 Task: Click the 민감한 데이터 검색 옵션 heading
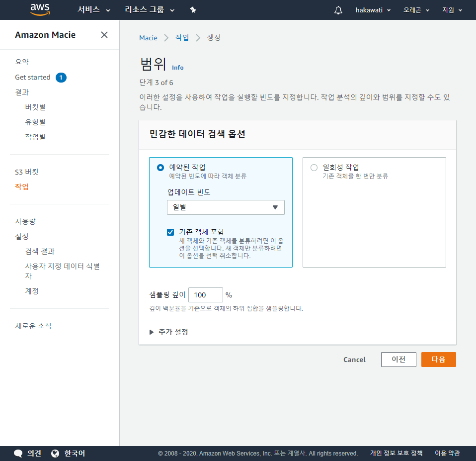197,134
